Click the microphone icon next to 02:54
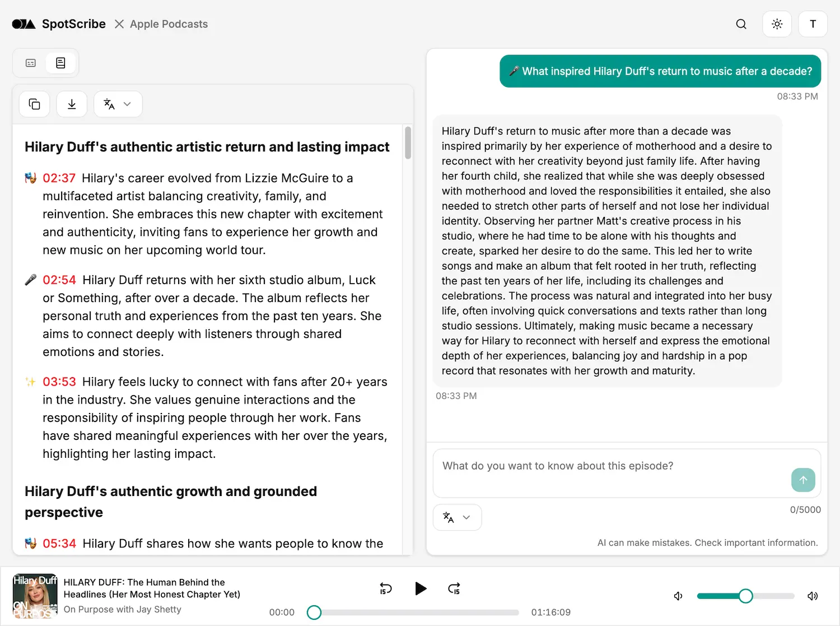 coord(31,280)
